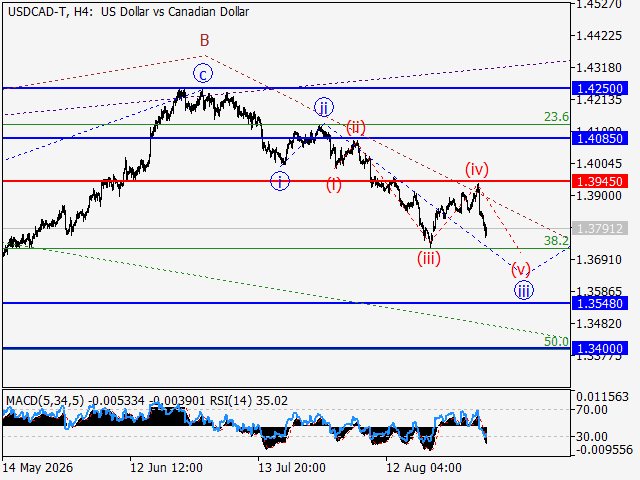Click the 0.011563 MACD scale value
The height and width of the screenshot is (480, 640).
pyautogui.click(x=602, y=397)
